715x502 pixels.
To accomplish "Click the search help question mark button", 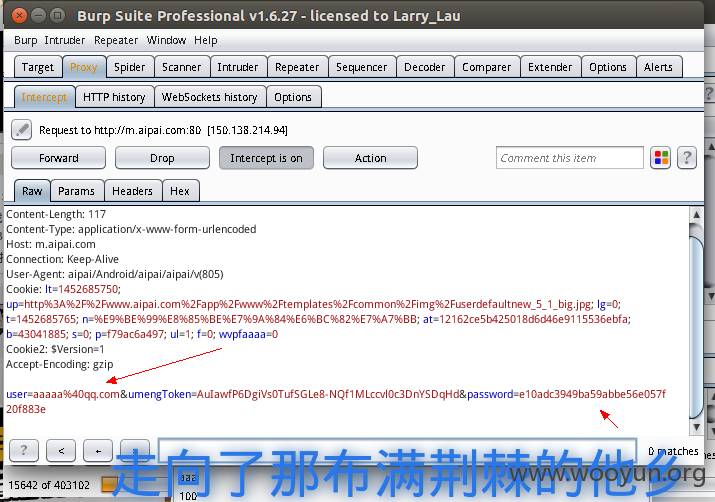I will tap(24, 450).
